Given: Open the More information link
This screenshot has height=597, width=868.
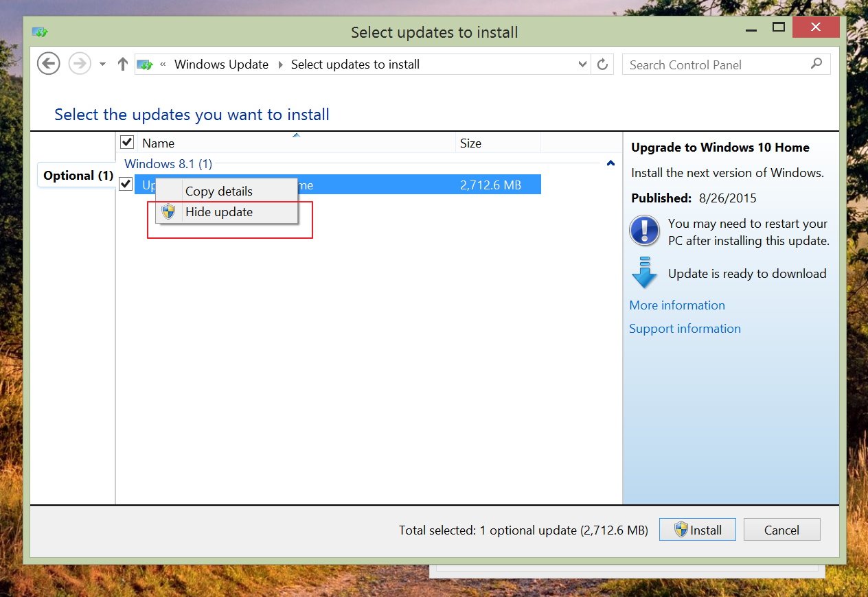Looking at the screenshot, I should (x=677, y=305).
